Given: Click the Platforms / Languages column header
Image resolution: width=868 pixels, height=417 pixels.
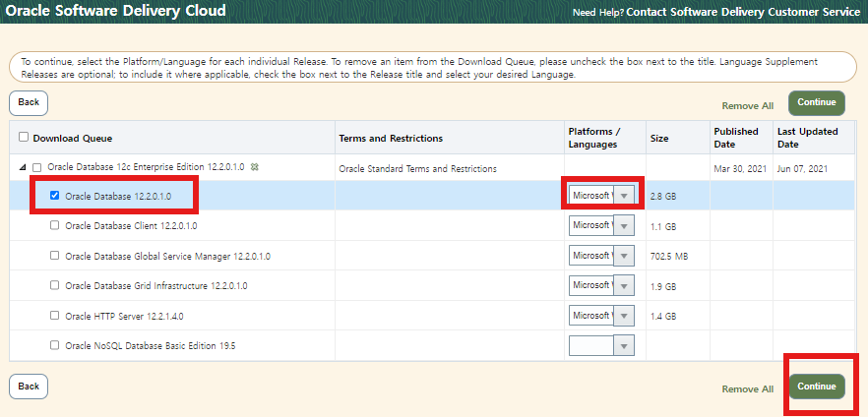Looking at the screenshot, I should (x=594, y=138).
